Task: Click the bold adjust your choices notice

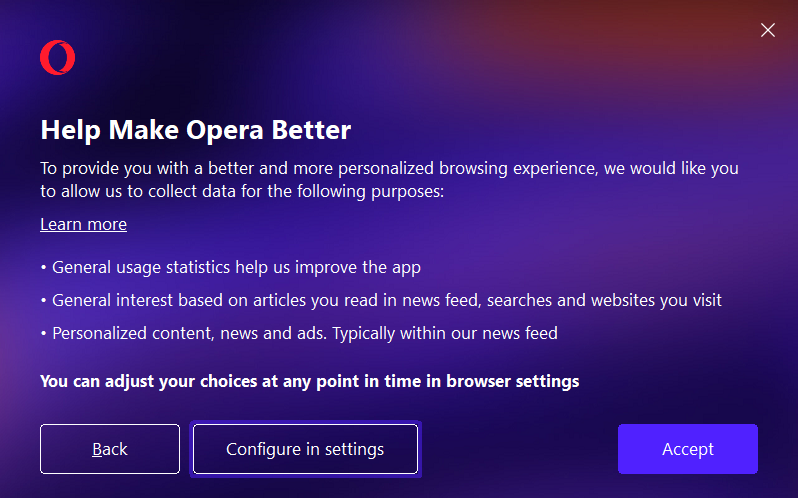Action: (x=309, y=382)
